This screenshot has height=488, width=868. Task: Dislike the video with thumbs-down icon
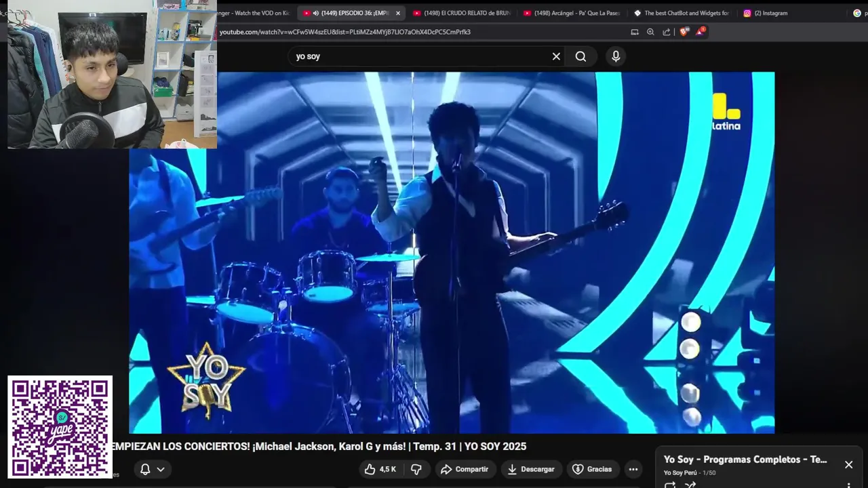(416, 469)
